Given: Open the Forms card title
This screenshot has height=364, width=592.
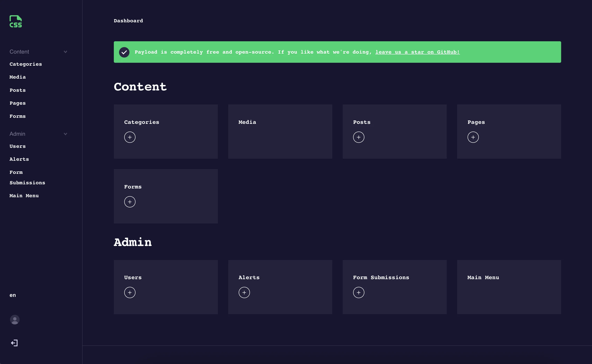Looking at the screenshot, I should [133, 187].
